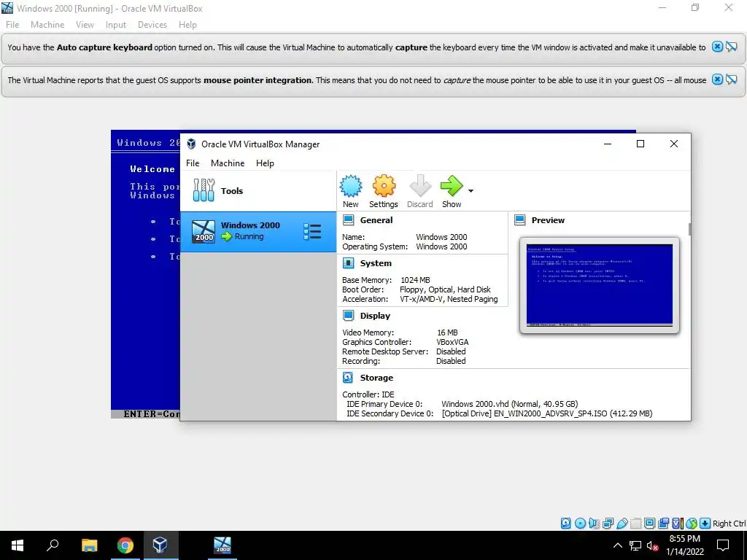Screen dimensions: 747x560
Task: Click the recording status bar icon
Action: (663, 524)
